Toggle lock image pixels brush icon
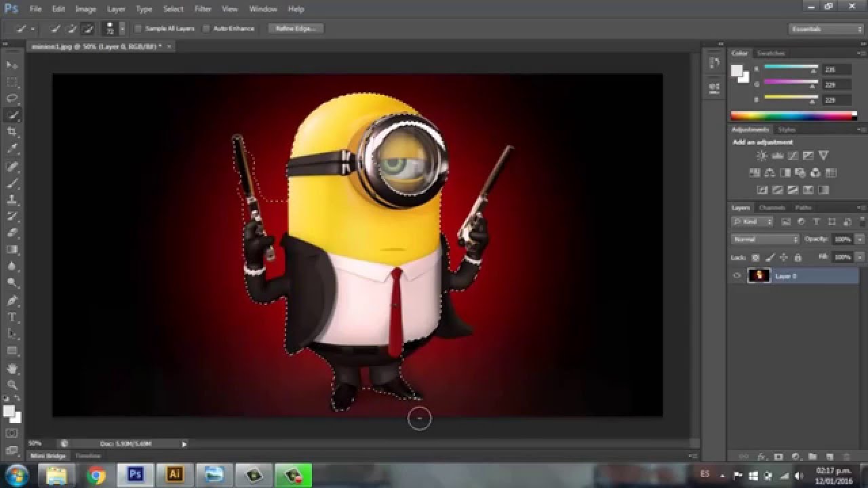This screenshot has height=488, width=868. [770, 258]
